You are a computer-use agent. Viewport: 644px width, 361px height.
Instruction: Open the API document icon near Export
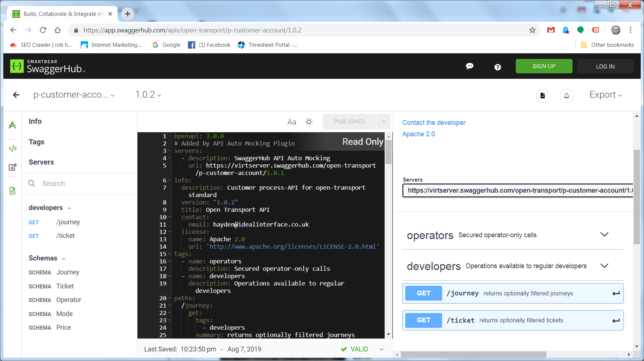click(x=542, y=96)
